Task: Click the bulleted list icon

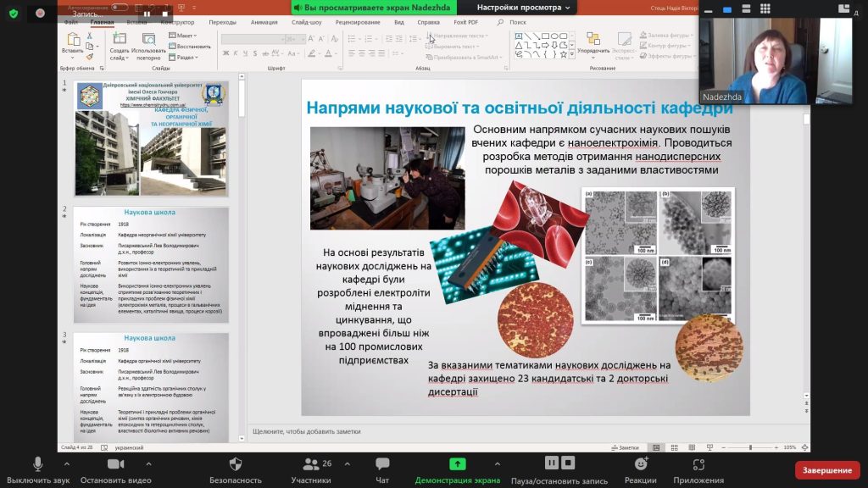Action: pos(352,39)
